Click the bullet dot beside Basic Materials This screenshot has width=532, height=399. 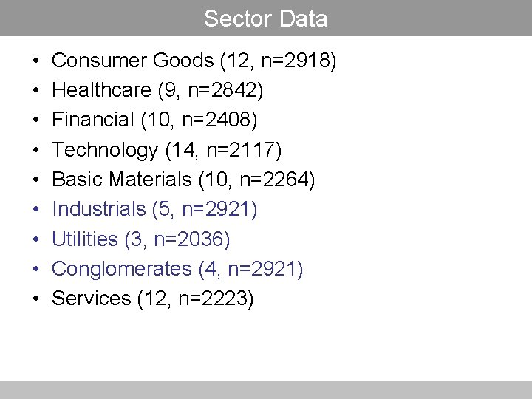pos(35,180)
